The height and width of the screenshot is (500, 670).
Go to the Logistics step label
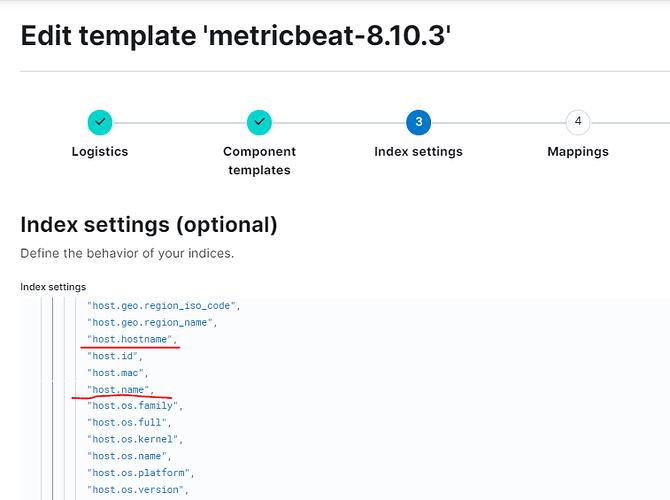pyautogui.click(x=99, y=152)
